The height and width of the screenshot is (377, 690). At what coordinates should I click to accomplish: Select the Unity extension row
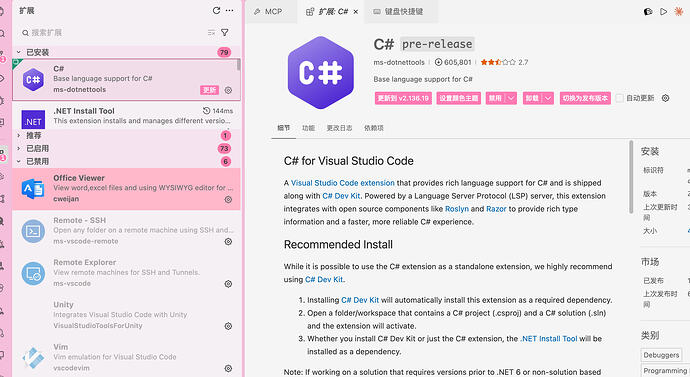pyautogui.click(x=126, y=316)
